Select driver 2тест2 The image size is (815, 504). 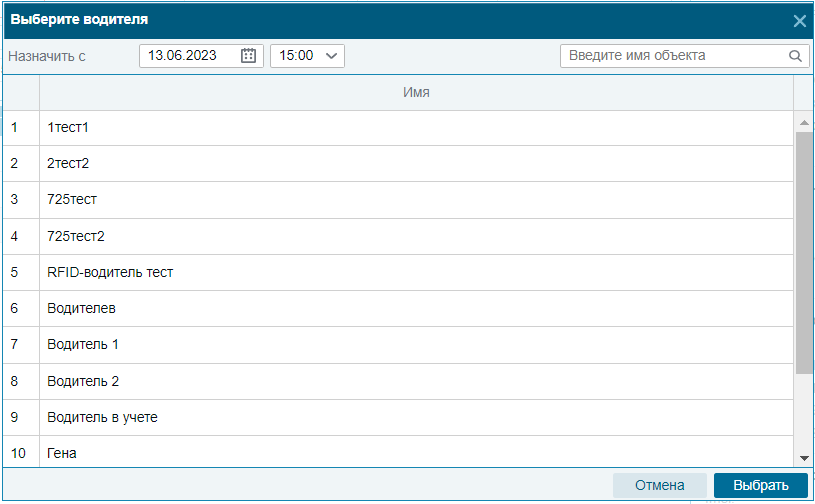click(x=398, y=164)
